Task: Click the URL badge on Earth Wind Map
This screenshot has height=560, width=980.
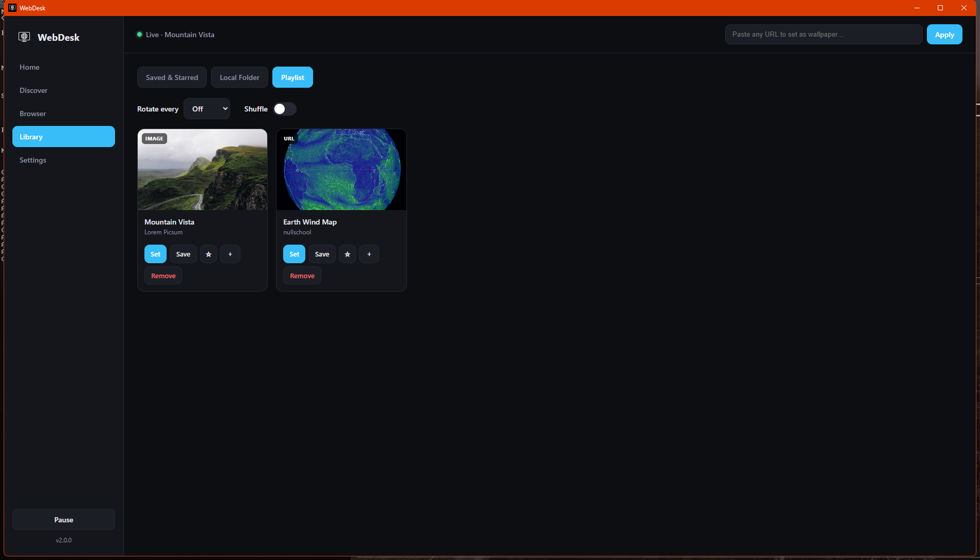Action: [289, 138]
